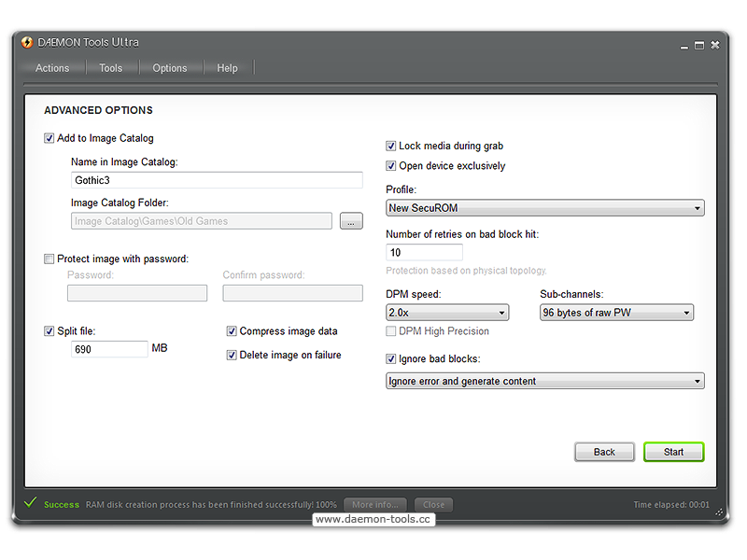Click the green success checkmark icon
This screenshot has width=747, height=560.
[30, 503]
